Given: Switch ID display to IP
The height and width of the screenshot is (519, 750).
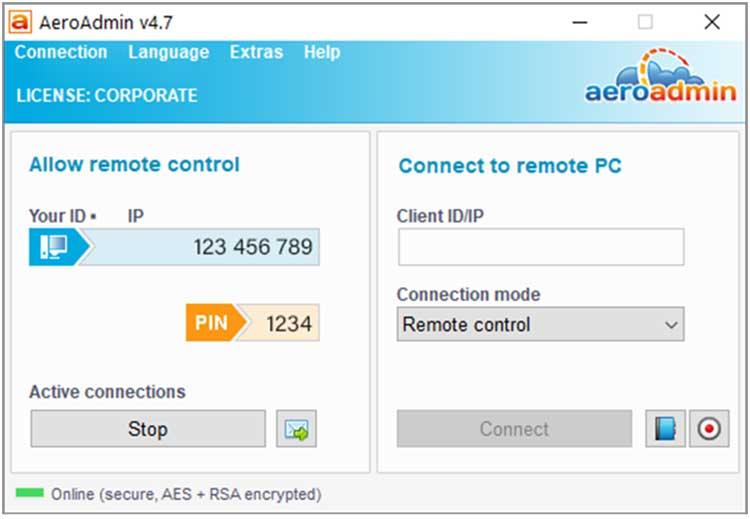Looking at the screenshot, I should [135, 216].
